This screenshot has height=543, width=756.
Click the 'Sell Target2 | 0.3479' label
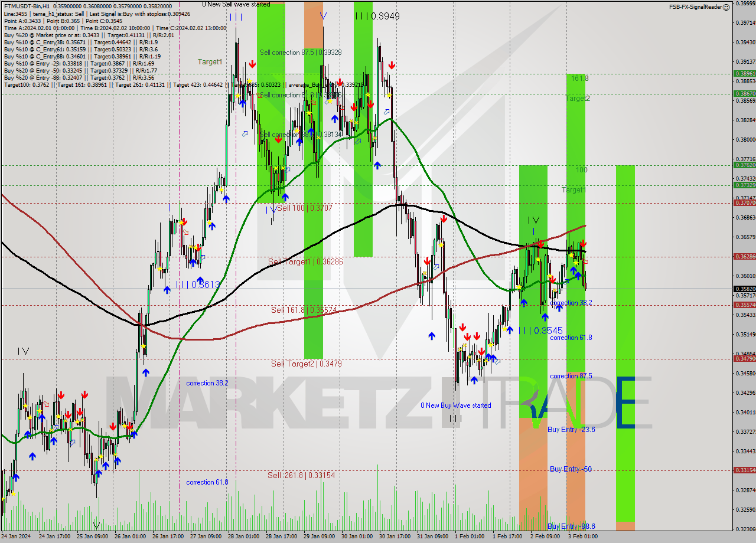click(306, 364)
